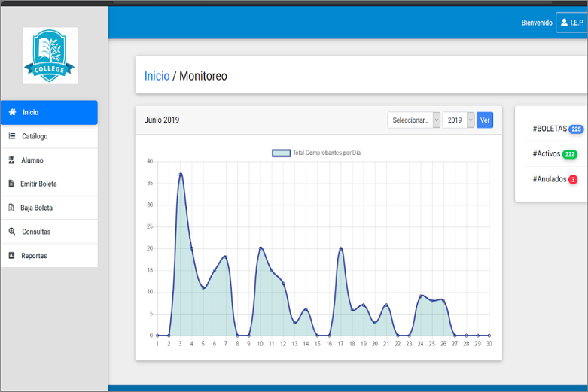This screenshot has height=392, width=588.
Task: Open the 2019 year dropdown
Action: (x=458, y=120)
